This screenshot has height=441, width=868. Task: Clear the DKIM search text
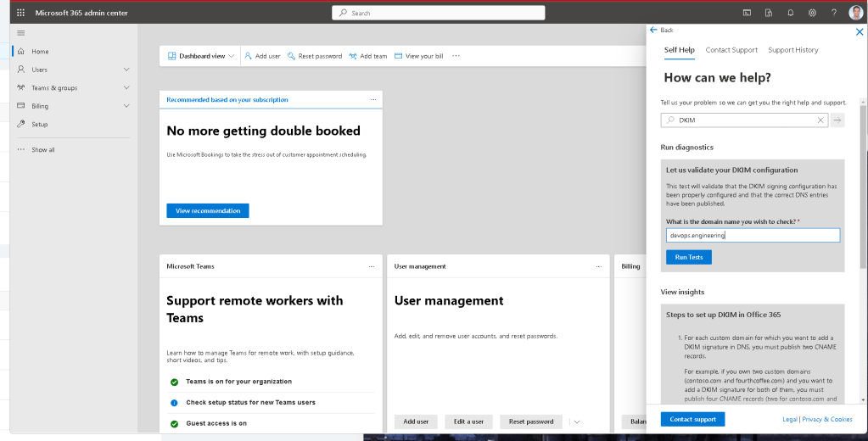point(820,120)
